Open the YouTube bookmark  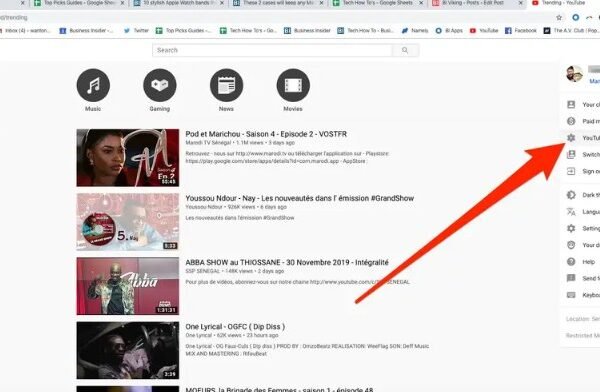coord(484,31)
